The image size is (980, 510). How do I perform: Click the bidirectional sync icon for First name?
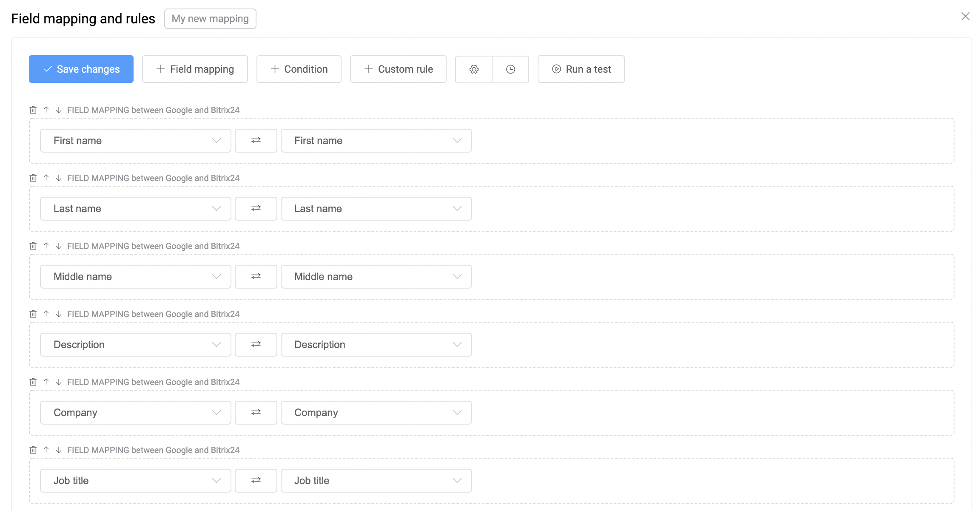pyautogui.click(x=256, y=140)
